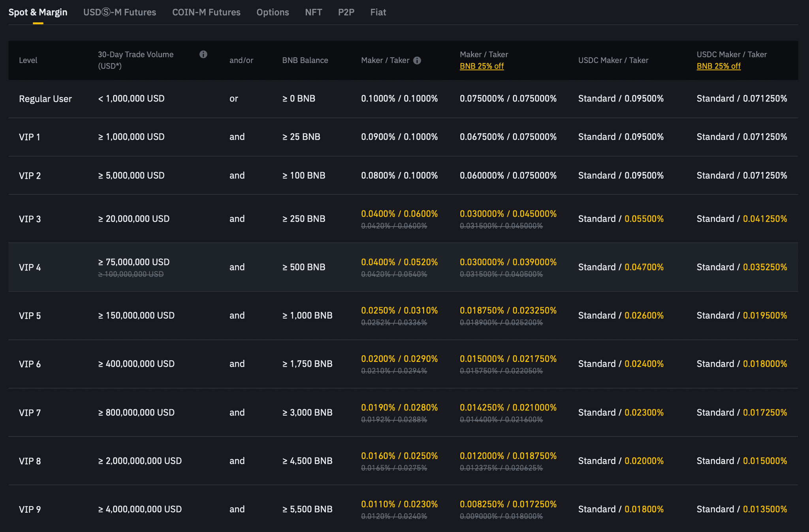809x532 pixels.
Task: Open the Maker / Taker info tooltip icon
Action: coord(417,60)
